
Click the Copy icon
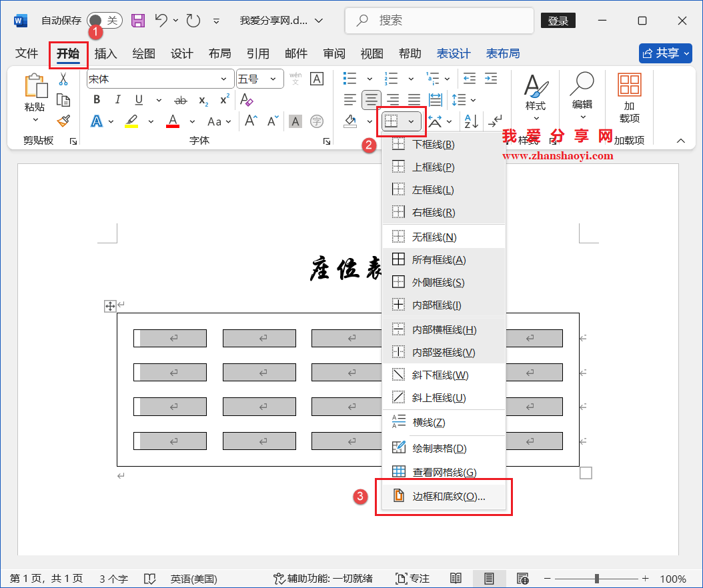point(63,101)
